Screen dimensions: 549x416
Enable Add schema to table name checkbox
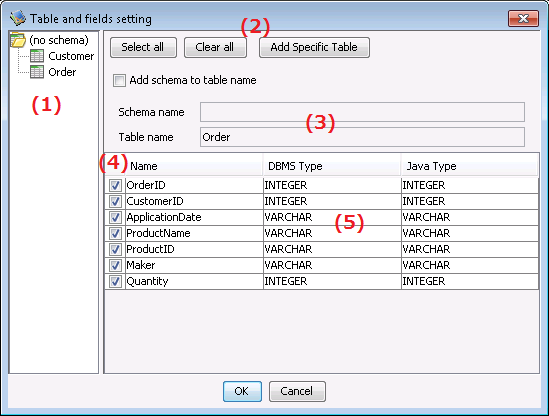(119, 80)
